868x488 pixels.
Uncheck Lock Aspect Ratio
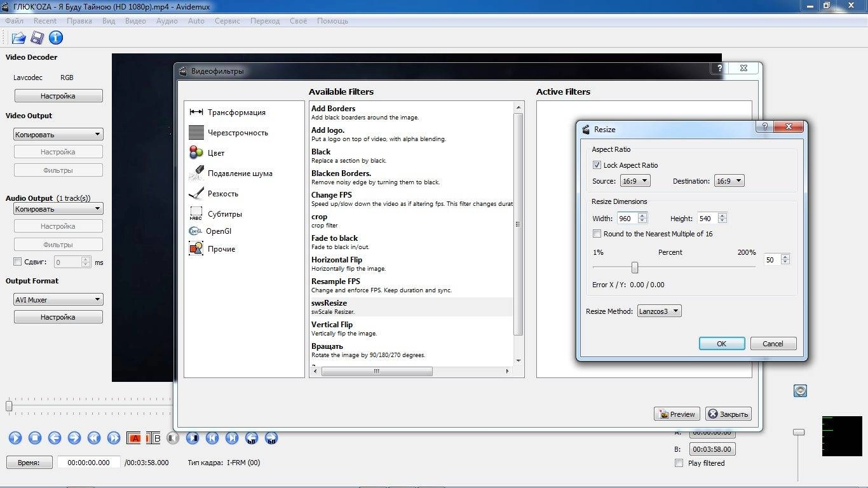tap(597, 165)
